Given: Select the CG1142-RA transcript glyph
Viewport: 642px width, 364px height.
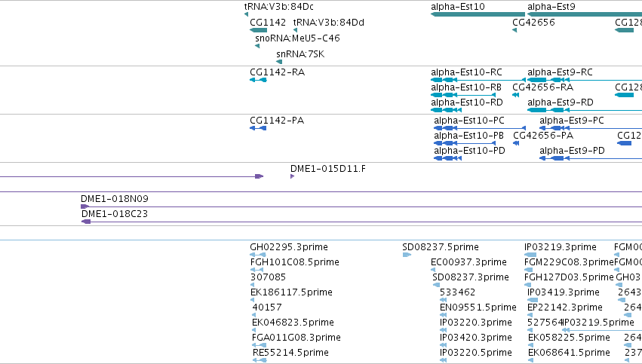Looking at the screenshot, I should pos(258,80).
